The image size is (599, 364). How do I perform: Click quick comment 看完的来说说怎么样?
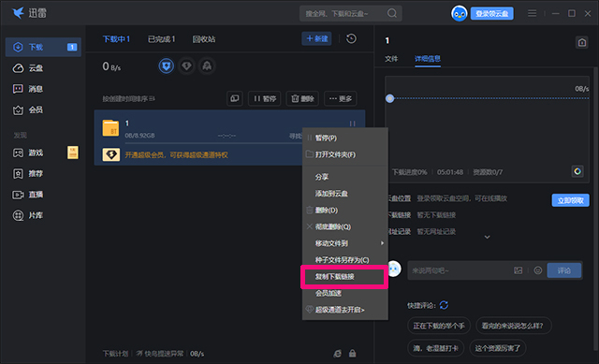point(513,326)
